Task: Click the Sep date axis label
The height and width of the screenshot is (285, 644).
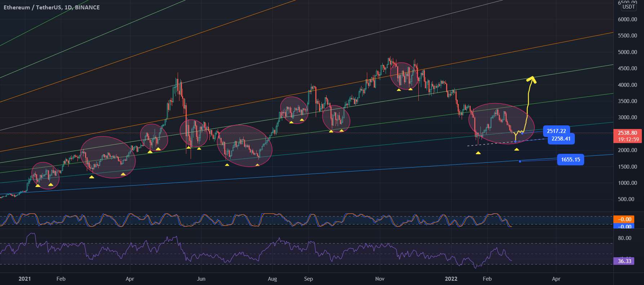Action: (308, 279)
